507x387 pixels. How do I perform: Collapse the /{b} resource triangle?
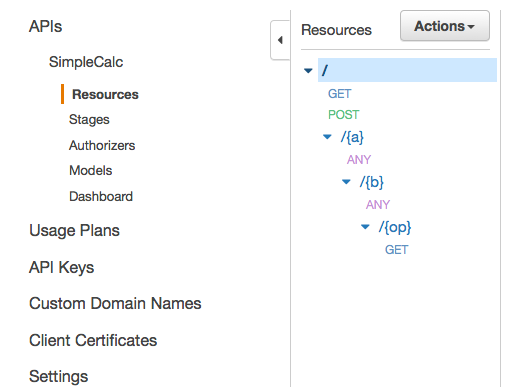(346, 182)
